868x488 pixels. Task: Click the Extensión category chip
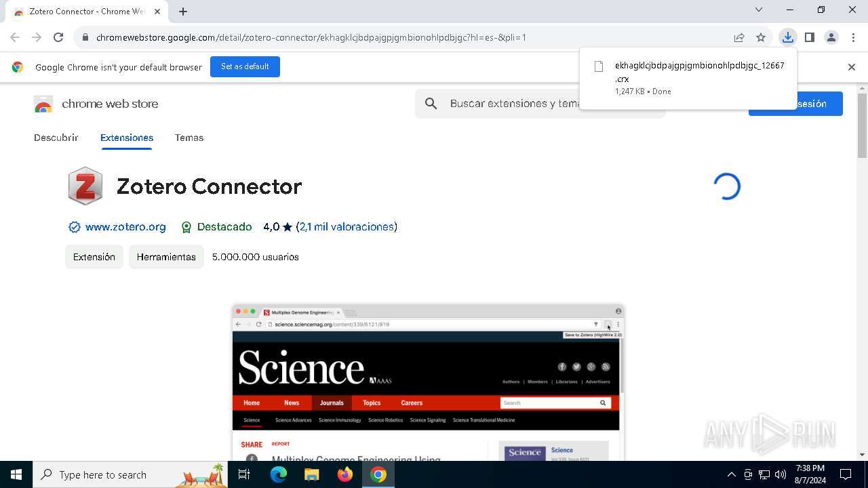pos(94,257)
